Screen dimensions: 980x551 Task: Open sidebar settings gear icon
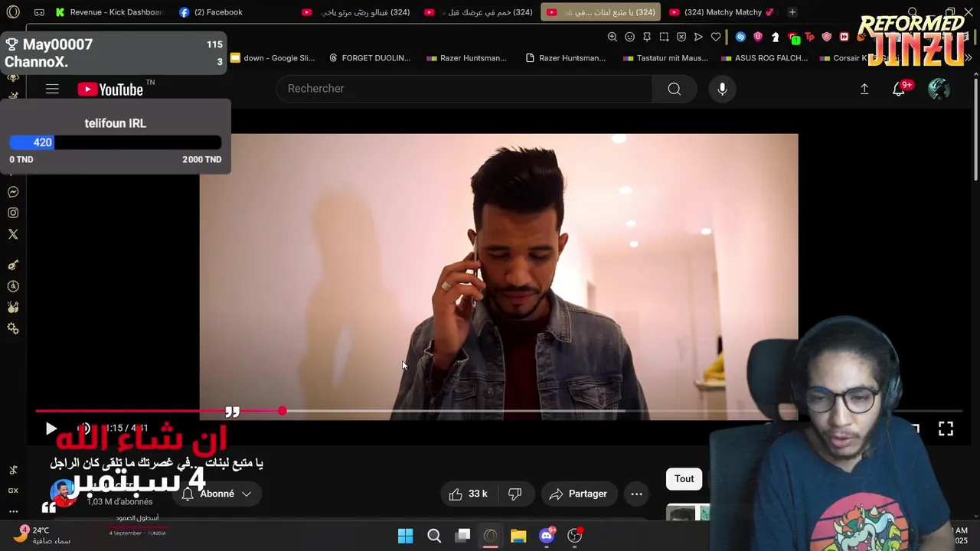[x=13, y=328]
